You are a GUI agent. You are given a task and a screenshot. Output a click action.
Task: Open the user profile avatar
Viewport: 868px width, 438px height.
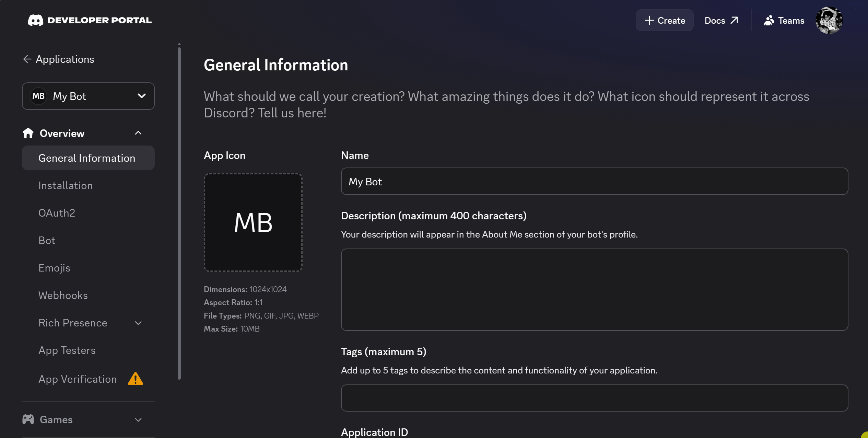829,20
